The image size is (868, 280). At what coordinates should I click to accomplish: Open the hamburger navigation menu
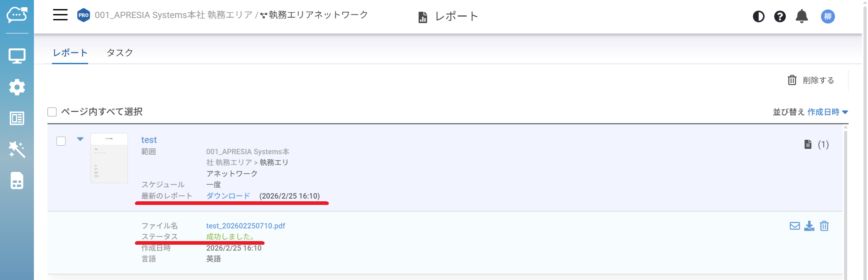coord(60,15)
